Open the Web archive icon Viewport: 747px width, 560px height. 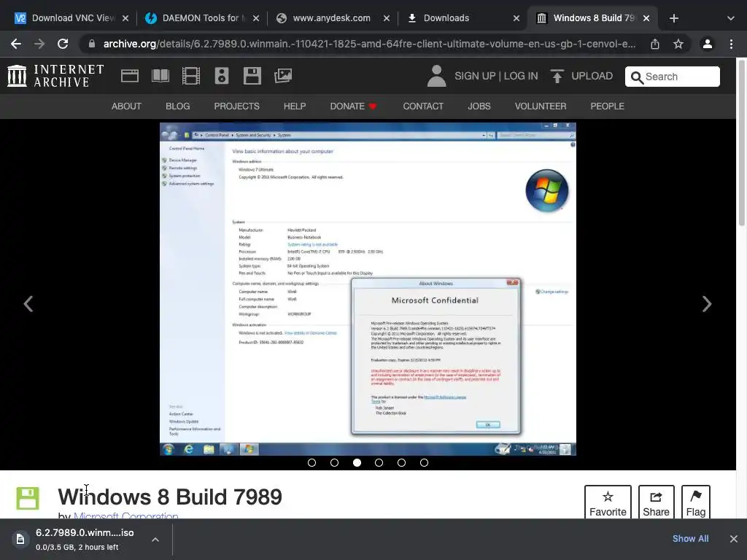tap(130, 76)
